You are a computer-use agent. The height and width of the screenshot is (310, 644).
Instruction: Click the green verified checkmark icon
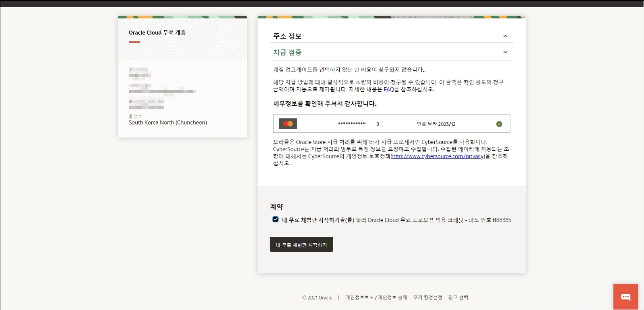coord(499,124)
